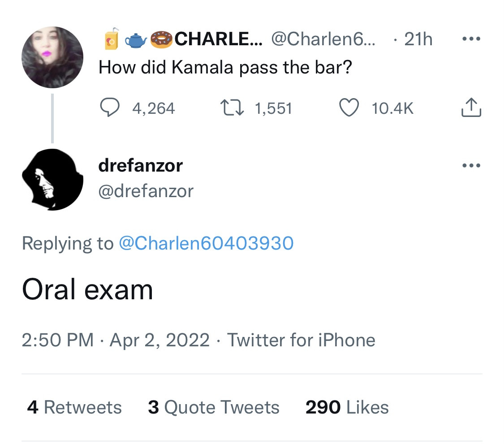
Task: Click the Twitter for iPhone source label
Action: tap(301, 340)
